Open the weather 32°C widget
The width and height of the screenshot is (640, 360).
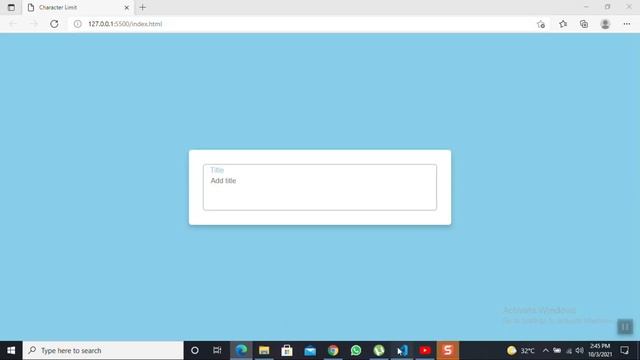click(x=520, y=350)
